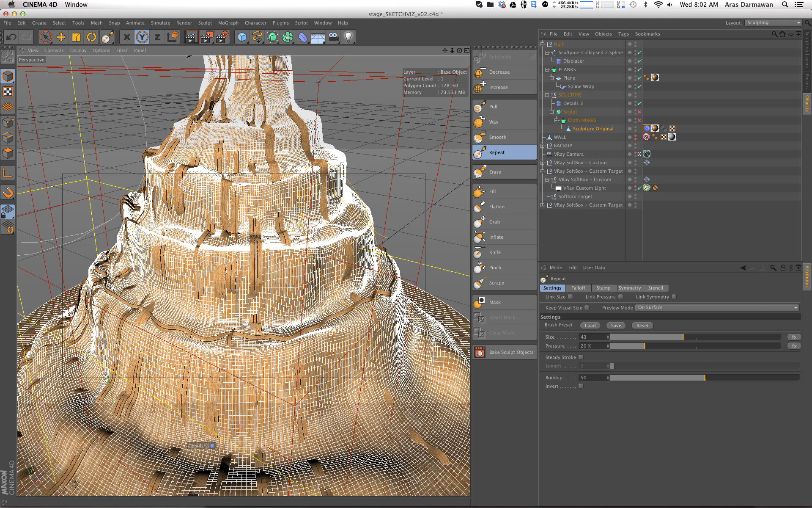Select the Erase sculpt tool

coord(504,172)
